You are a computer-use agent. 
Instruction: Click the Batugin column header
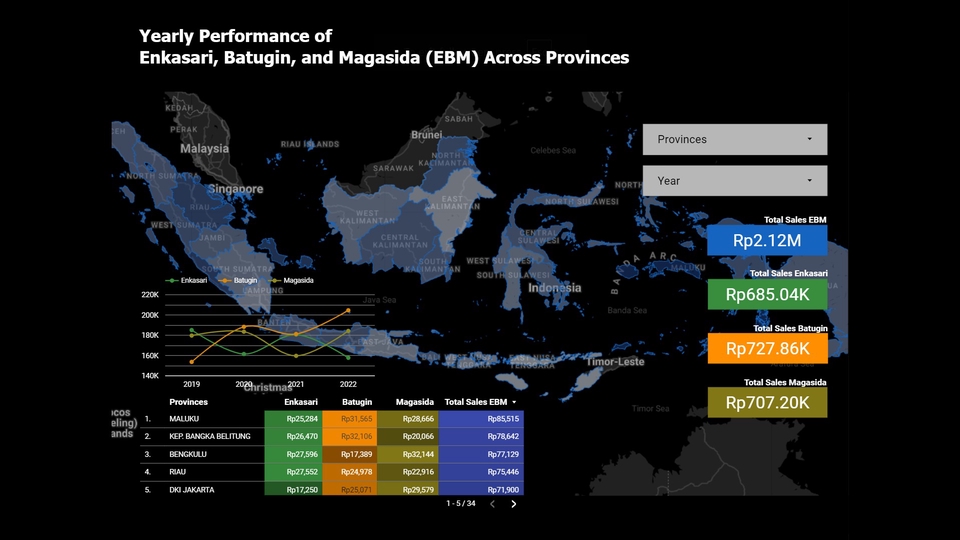coord(357,402)
